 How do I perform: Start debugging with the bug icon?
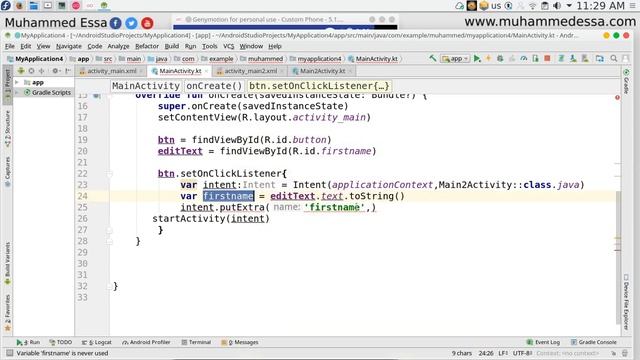[x=500, y=59]
